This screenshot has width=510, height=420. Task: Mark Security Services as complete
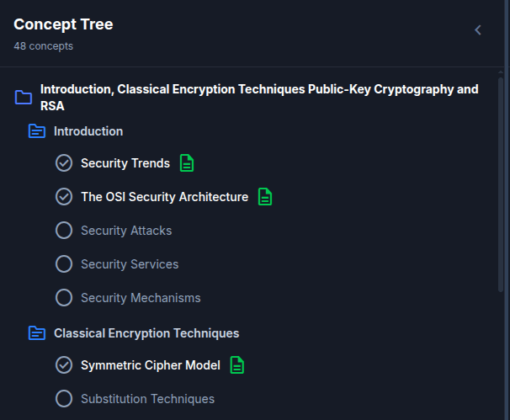(x=64, y=264)
